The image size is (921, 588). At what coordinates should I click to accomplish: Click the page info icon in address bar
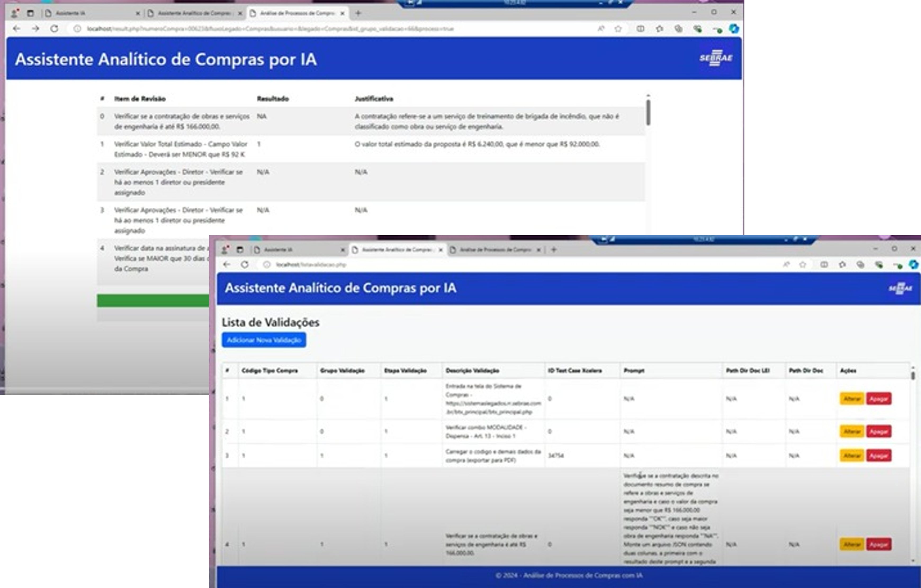pos(267,264)
